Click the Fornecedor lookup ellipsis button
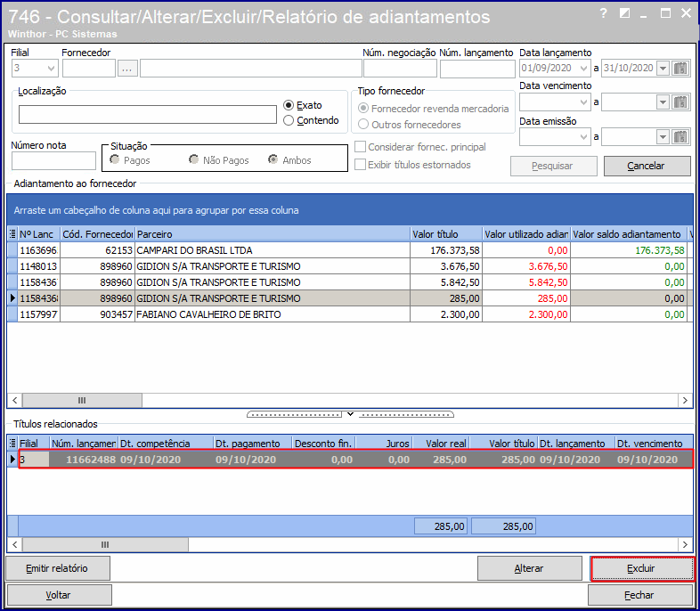Screen dimensions: 700x611 [127, 69]
